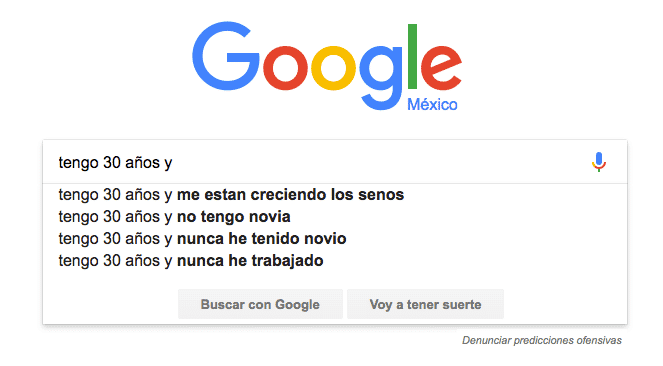Click blank panel space left of Buscar button
The height and width of the screenshot is (366, 663).
click(x=110, y=304)
